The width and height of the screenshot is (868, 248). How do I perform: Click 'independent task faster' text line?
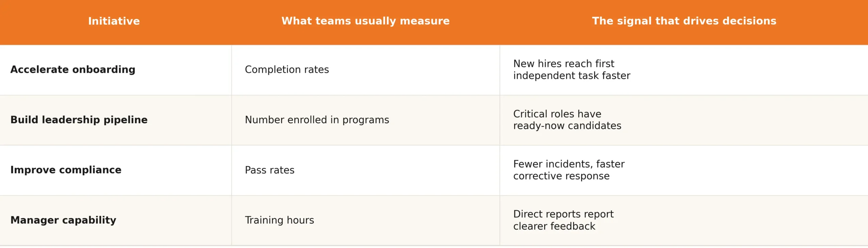572,75
